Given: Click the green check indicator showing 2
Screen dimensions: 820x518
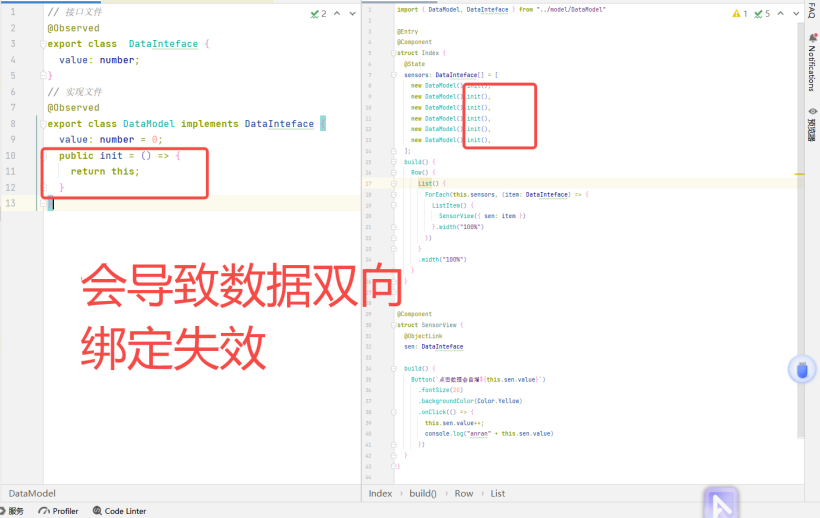Looking at the screenshot, I should click(318, 14).
